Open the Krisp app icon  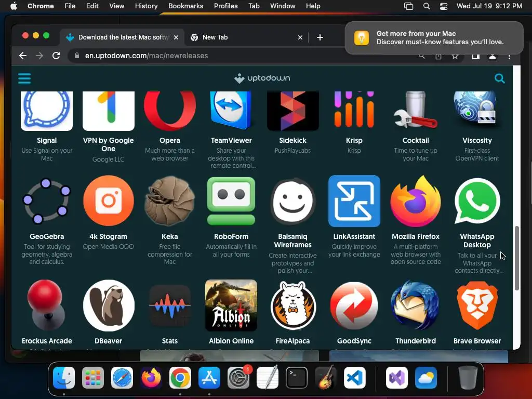click(354, 110)
